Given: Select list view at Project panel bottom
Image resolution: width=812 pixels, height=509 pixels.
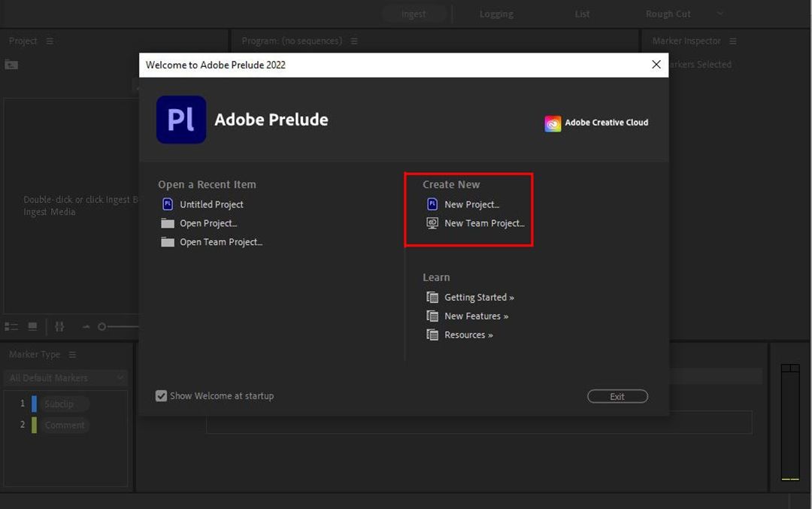Looking at the screenshot, I should (x=11, y=326).
